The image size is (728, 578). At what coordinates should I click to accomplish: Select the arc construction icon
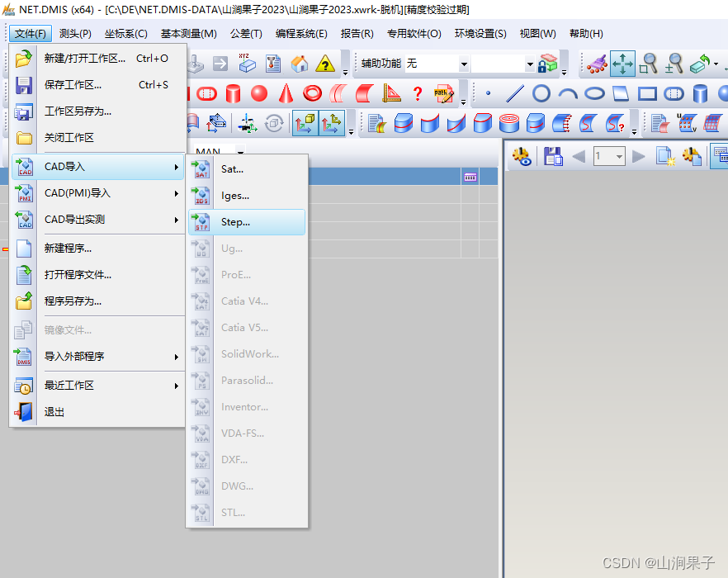[568, 94]
